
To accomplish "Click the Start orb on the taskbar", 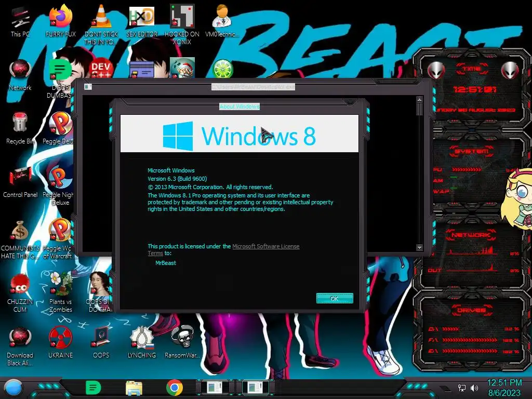I will [x=13, y=388].
